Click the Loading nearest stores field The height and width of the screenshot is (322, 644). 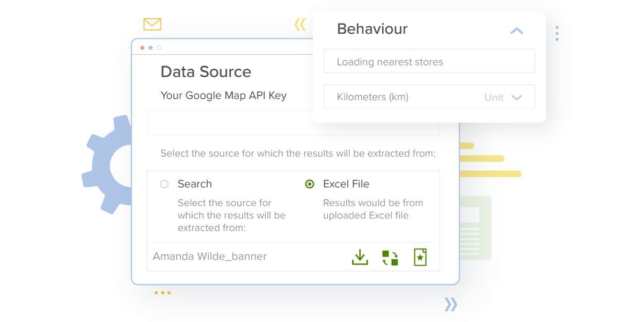pyautogui.click(x=429, y=61)
